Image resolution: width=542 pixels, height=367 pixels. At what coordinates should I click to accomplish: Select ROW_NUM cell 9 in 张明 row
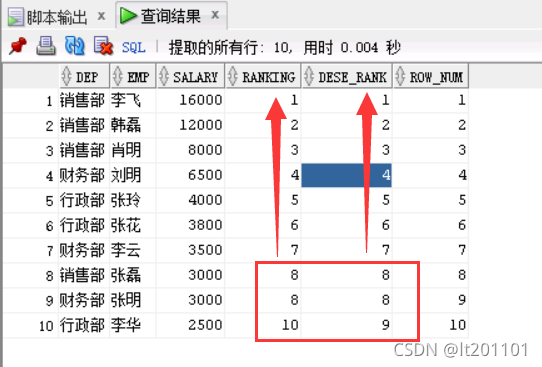[x=431, y=300]
